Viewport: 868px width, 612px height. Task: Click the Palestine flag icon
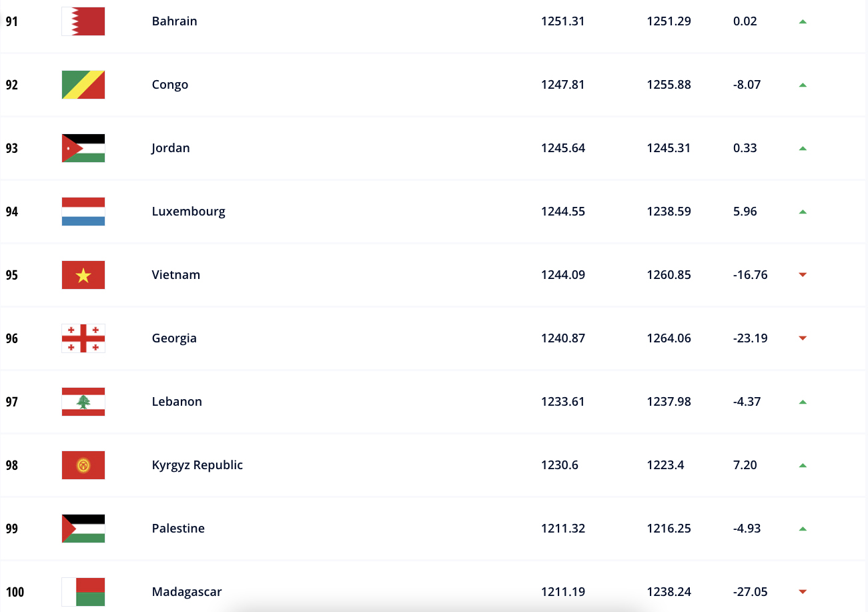[x=83, y=529]
